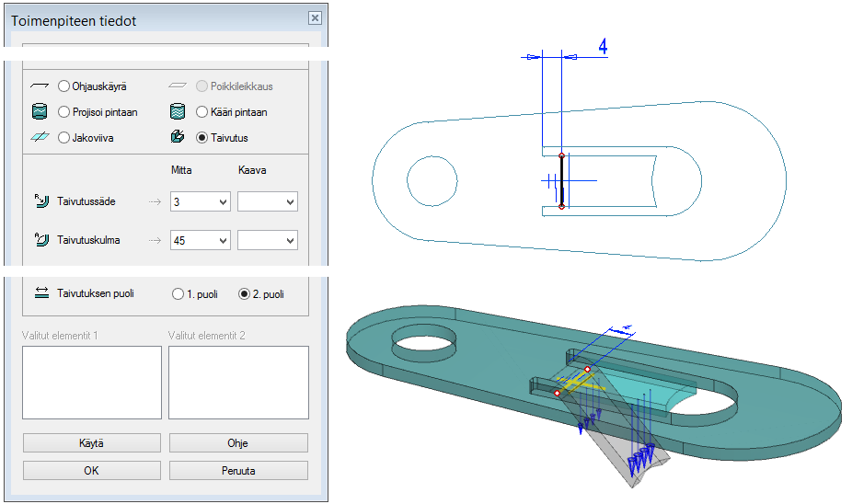Open the Taivutuskulma Mitta dropdown
The height and width of the screenshot is (504, 852).
[x=221, y=241]
